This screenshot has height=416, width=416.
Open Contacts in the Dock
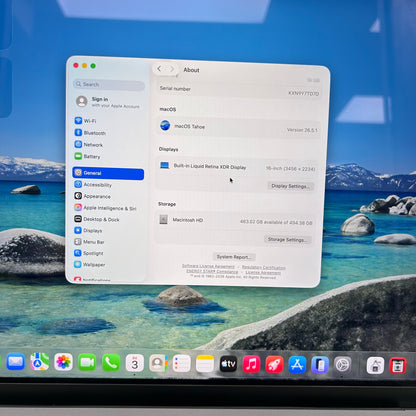coord(158,363)
